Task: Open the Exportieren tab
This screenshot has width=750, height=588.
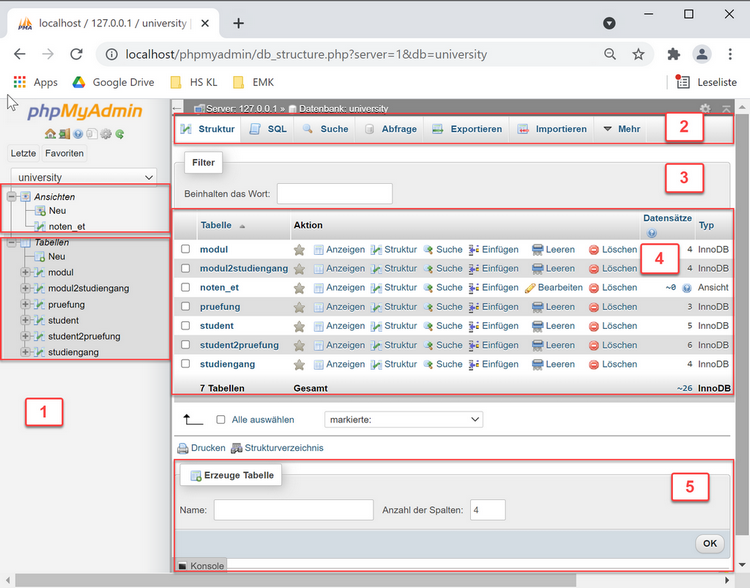Action: [467, 129]
